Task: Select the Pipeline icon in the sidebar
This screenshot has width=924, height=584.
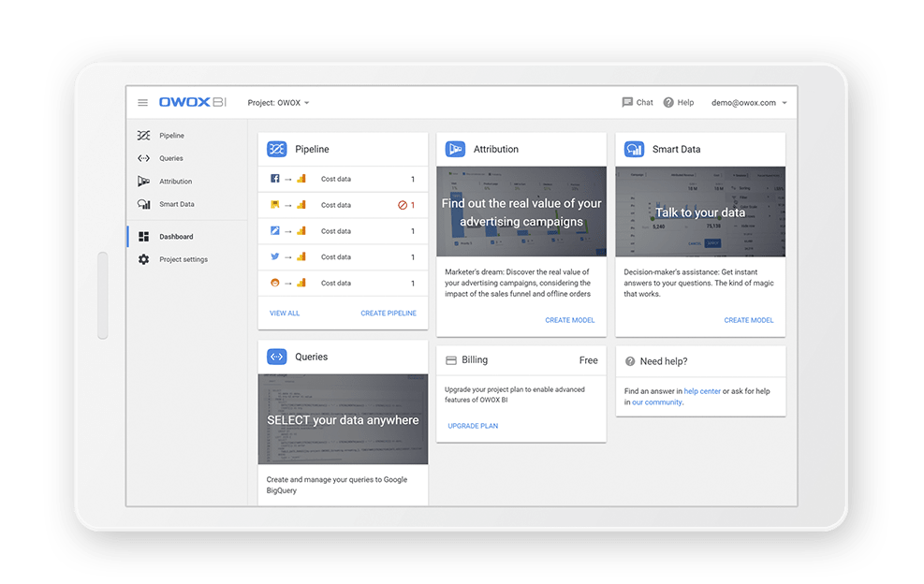Action: pyautogui.click(x=142, y=135)
